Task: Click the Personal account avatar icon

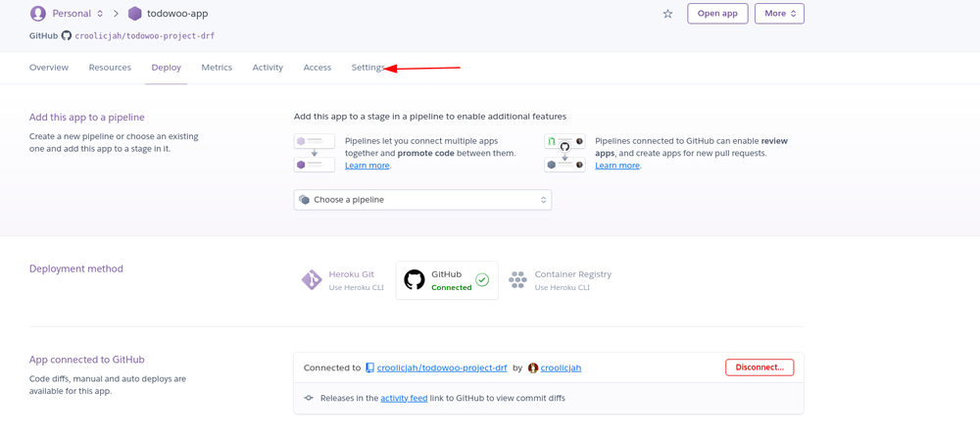Action: click(x=37, y=13)
